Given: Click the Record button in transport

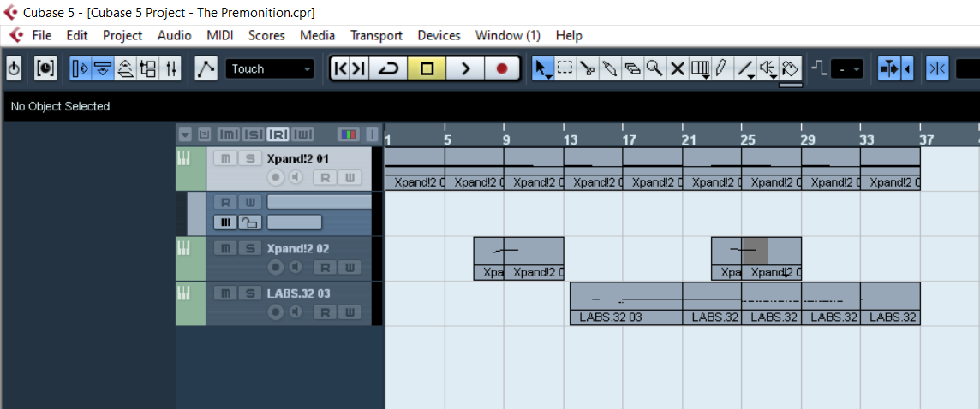Looking at the screenshot, I should click(502, 68).
